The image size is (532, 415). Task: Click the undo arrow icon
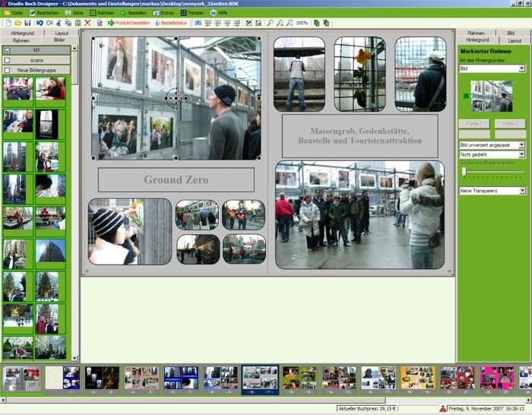click(40, 23)
